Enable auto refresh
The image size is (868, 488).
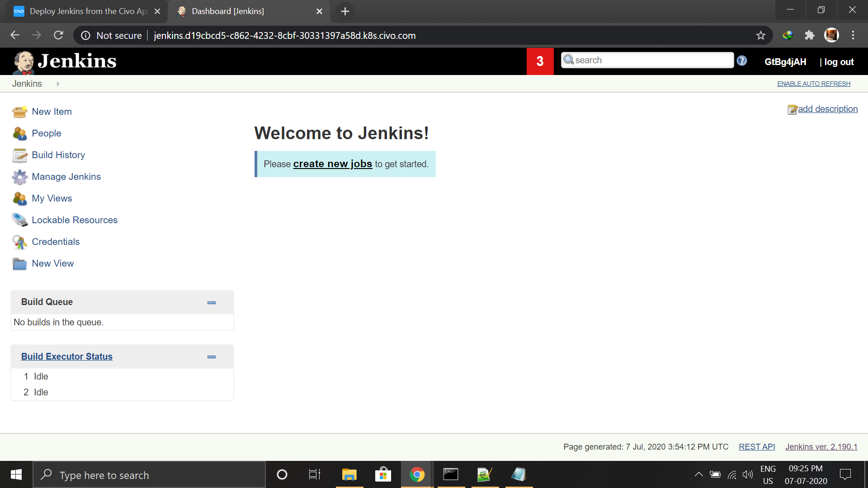pos(813,84)
